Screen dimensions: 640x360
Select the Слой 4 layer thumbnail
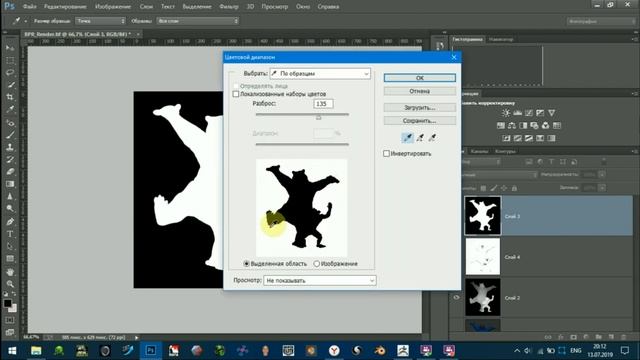(482, 256)
